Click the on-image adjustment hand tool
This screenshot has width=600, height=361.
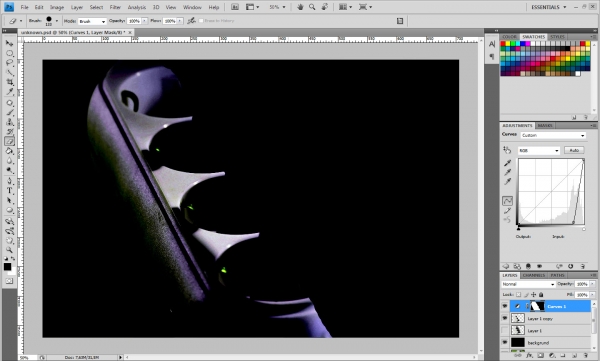(x=507, y=150)
